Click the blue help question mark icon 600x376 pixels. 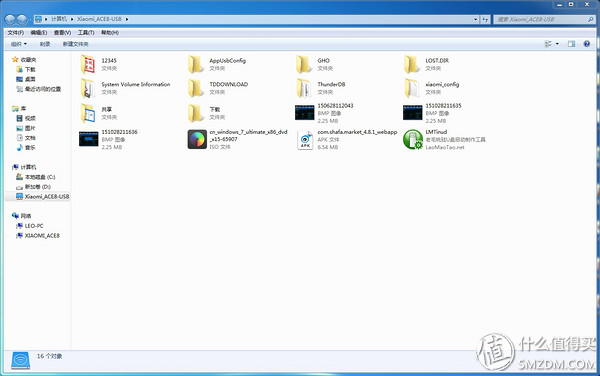point(587,44)
